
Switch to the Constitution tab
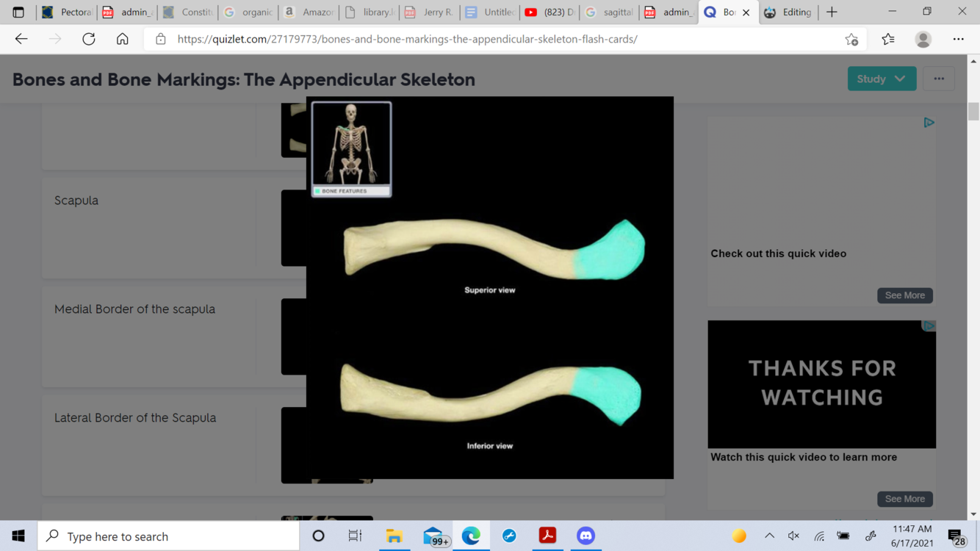point(188,12)
